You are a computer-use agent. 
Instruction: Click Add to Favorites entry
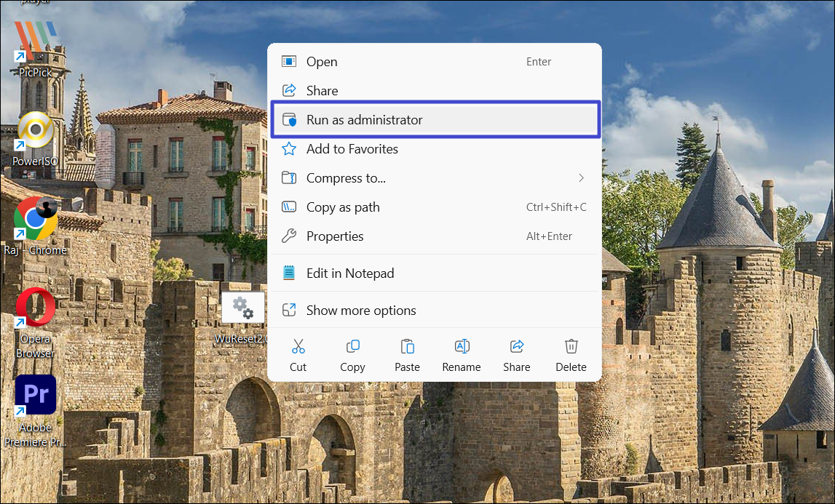(x=352, y=149)
